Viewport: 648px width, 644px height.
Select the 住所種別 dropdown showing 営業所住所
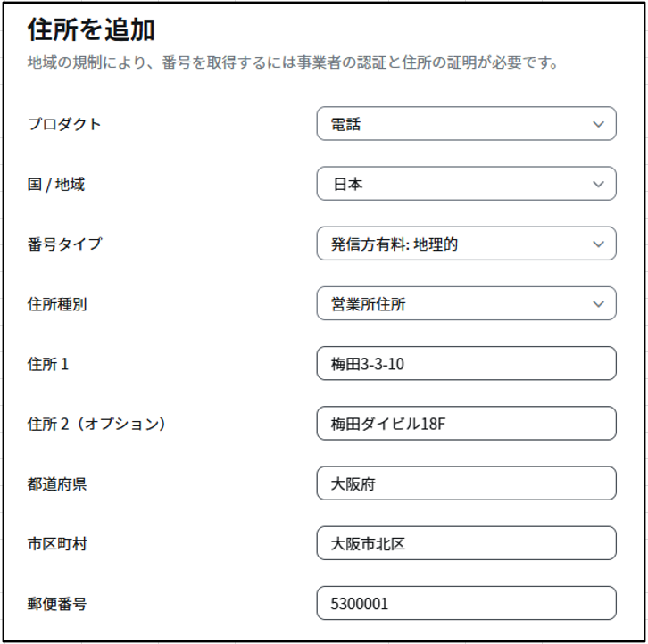(466, 303)
